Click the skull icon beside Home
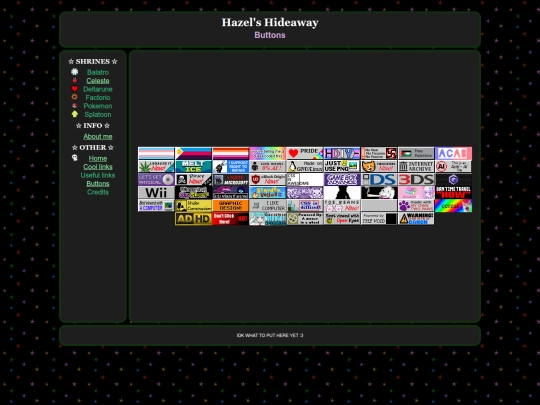 pos(75,158)
